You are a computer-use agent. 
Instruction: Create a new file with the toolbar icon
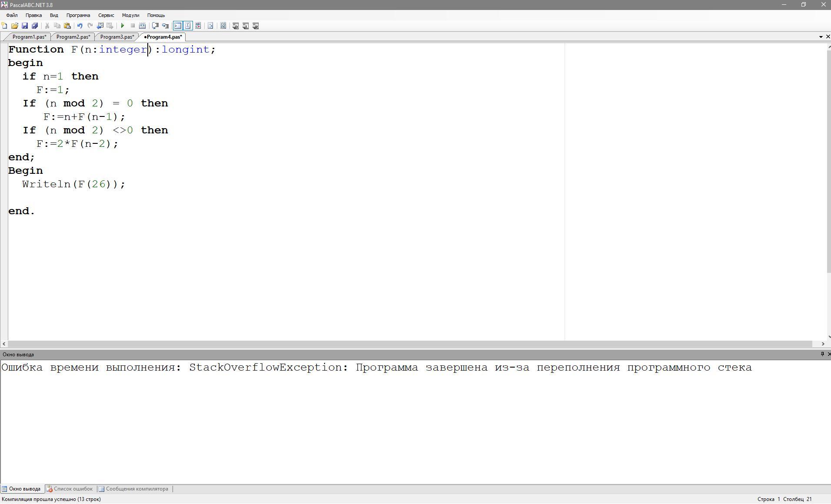click(x=5, y=26)
